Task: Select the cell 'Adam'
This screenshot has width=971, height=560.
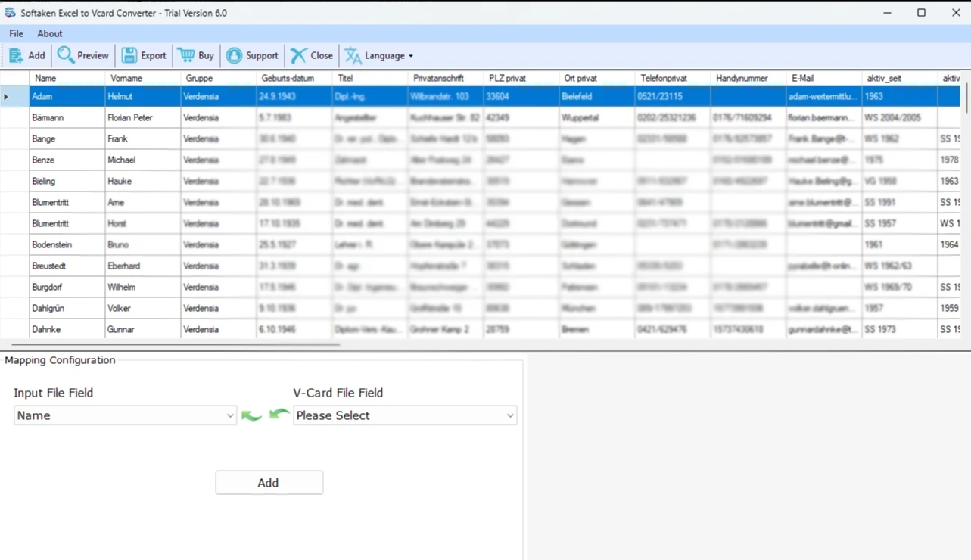Action: pyautogui.click(x=67, y=96)
